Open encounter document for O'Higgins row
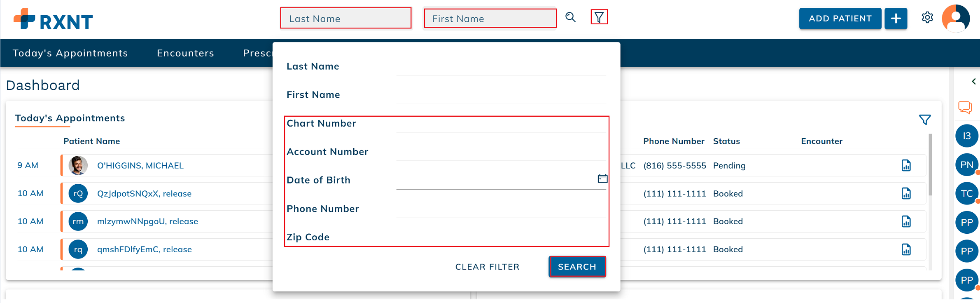Image resolution: width=980 pixels, height=303 pixels. [906, 165]
